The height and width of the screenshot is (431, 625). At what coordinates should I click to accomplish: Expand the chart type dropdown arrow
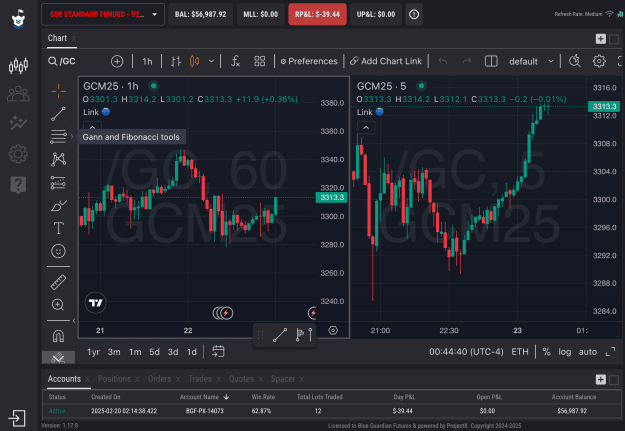(211, 61)
